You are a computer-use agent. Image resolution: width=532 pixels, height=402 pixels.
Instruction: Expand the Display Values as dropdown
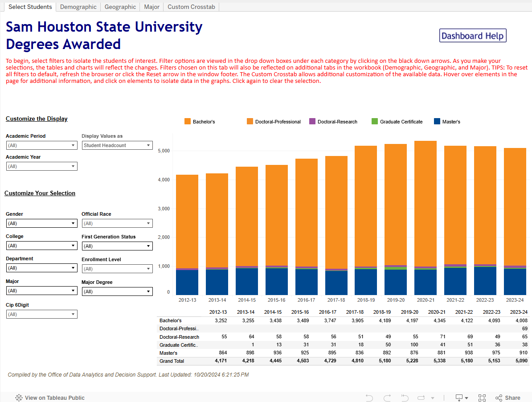[x=118, y=145]
